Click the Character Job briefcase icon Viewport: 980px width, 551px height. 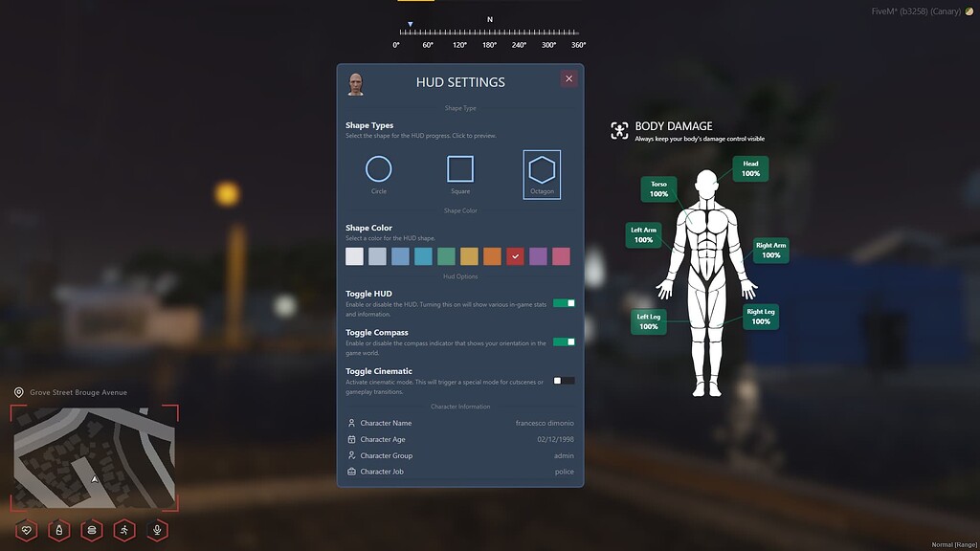[352, 472]
